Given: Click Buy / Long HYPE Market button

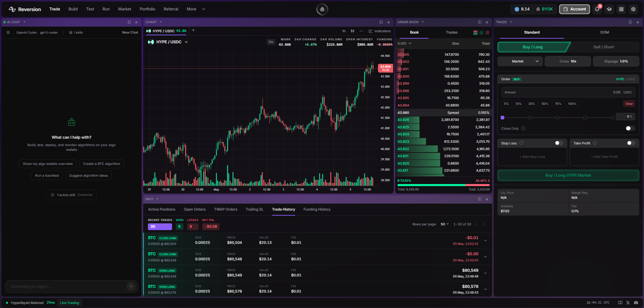Looking at the screenshot, I should (x=568, y=175).
